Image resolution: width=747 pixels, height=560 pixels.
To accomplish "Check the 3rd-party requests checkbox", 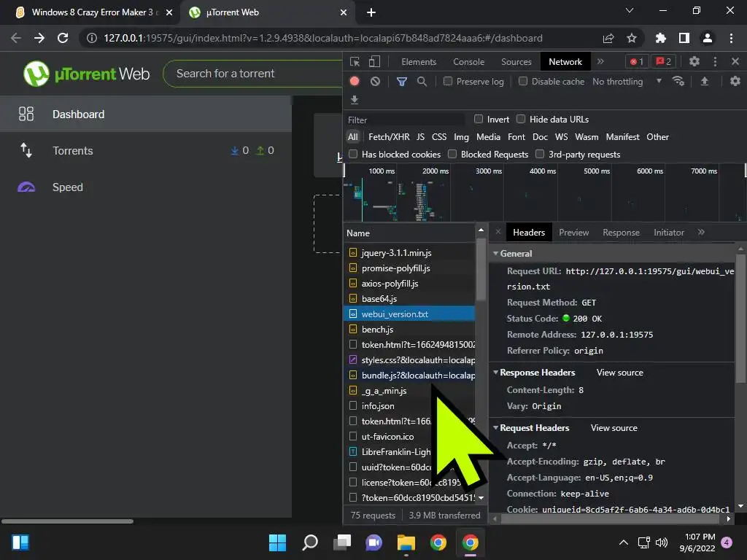I will click(x=540, y=154).
